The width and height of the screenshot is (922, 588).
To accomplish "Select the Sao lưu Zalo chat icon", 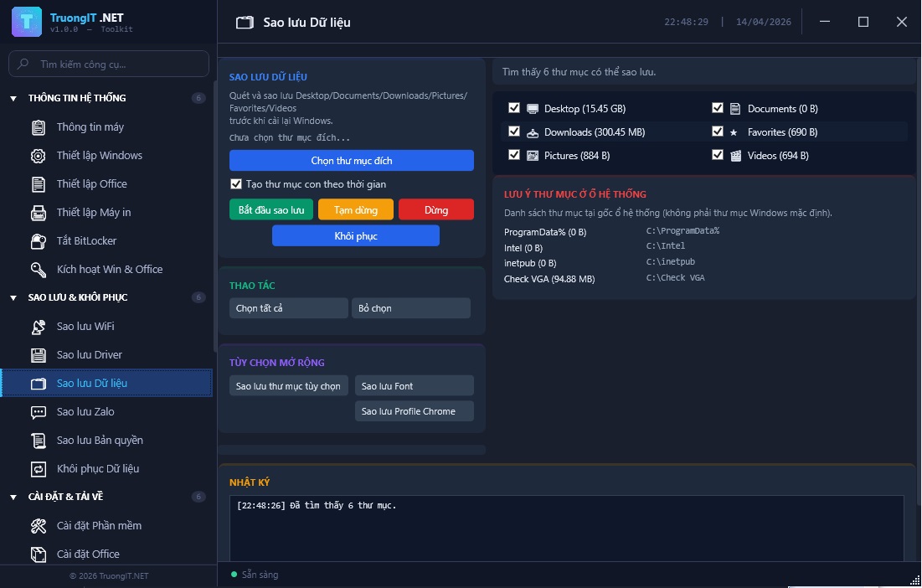I will click(39, 412).
